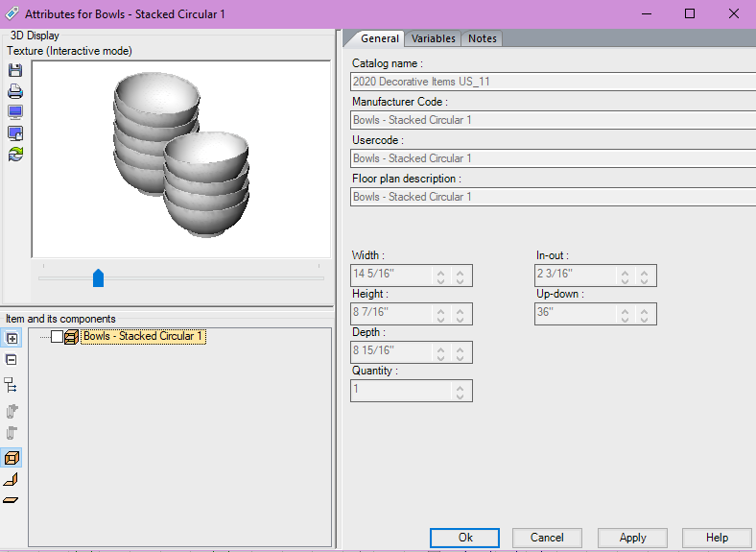The height and width of the screenshot is (552, 756).
Task: Click the 3D display zoom slider thumb
Action: point(99,278)
